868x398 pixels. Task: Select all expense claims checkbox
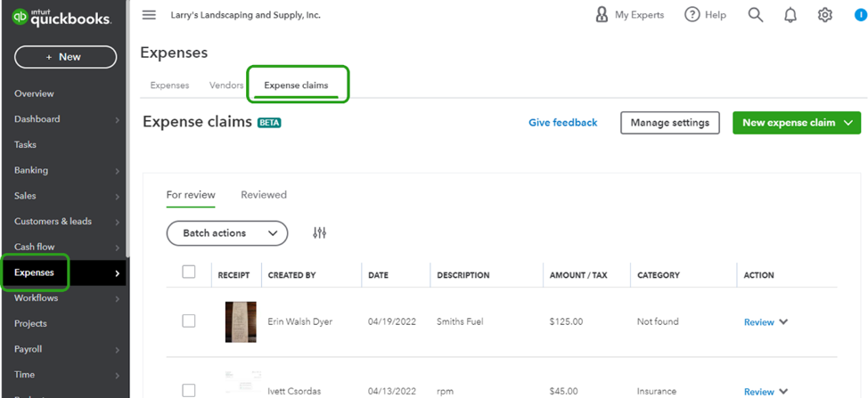pyautogui.click(x=189, y=272)
